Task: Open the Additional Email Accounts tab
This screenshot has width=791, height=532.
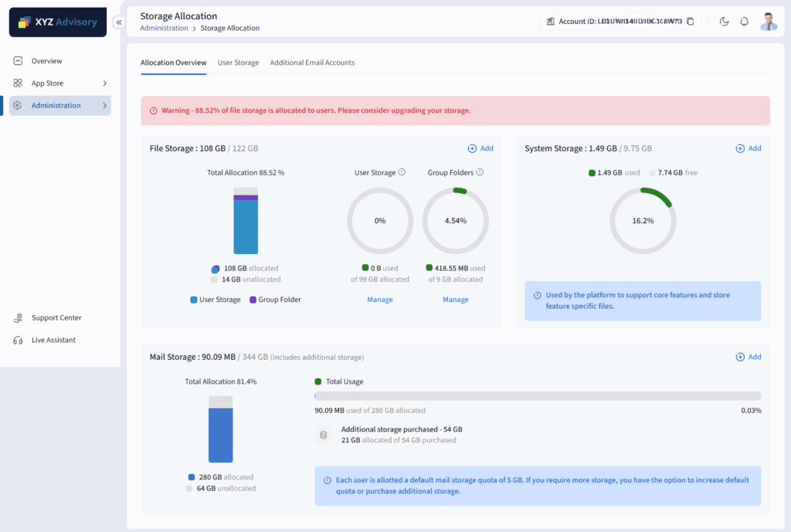Action: [x=312, y=63]
